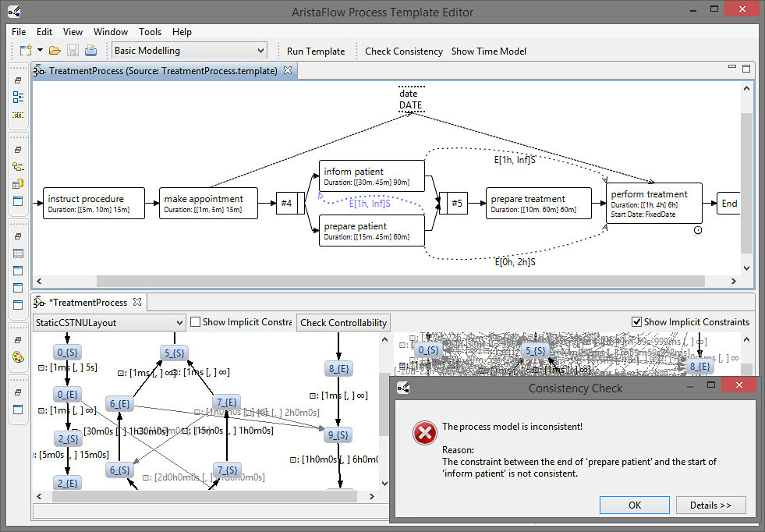Click the horizontal scrollbar thumb of the process editor

click(x=400, y=281)
